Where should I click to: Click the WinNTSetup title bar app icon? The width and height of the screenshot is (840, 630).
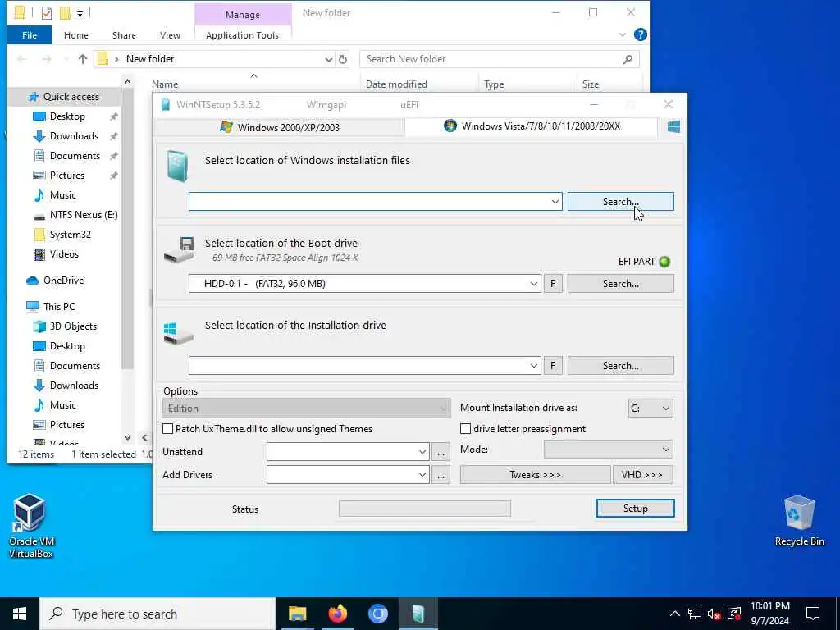pyautogui.click(x=166, y=104)
